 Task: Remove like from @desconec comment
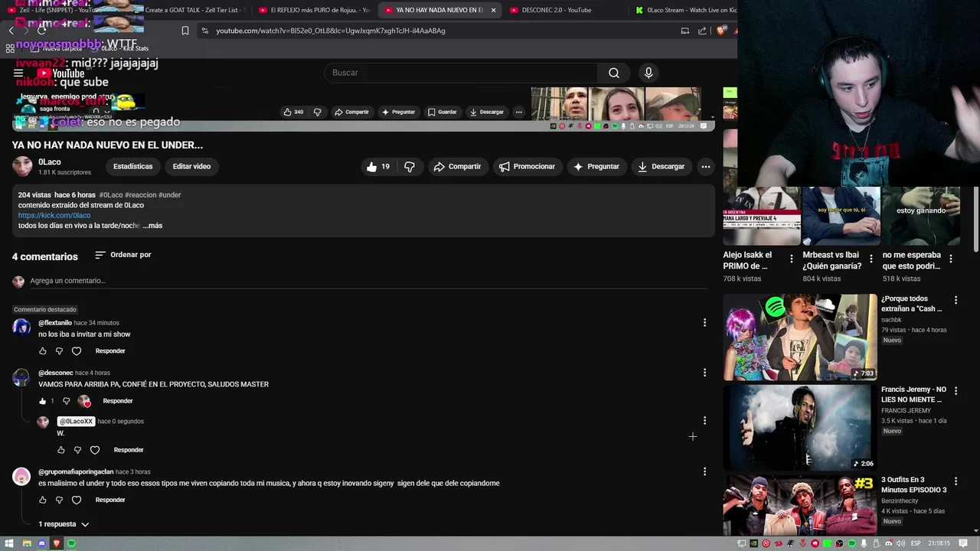point(42,401)
